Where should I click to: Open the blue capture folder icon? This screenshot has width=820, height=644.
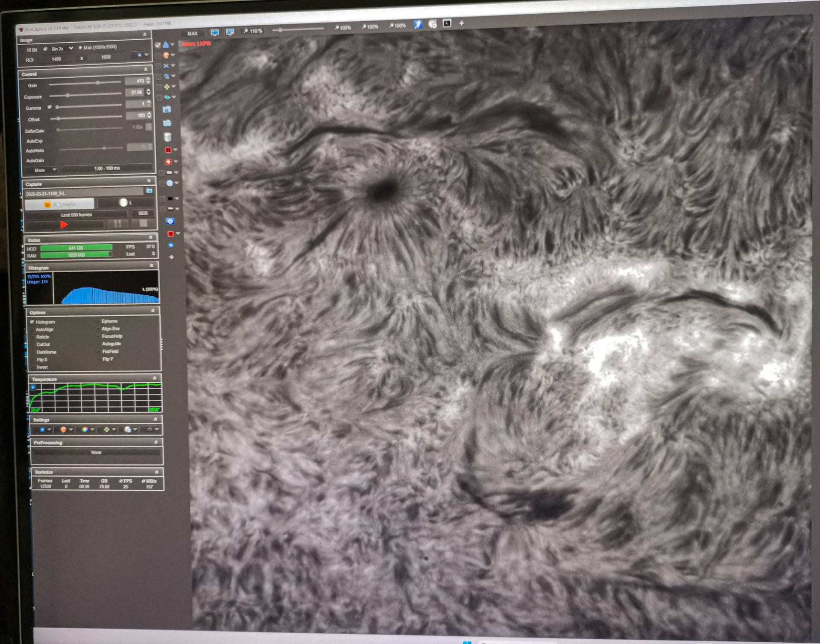pos(167,123)
